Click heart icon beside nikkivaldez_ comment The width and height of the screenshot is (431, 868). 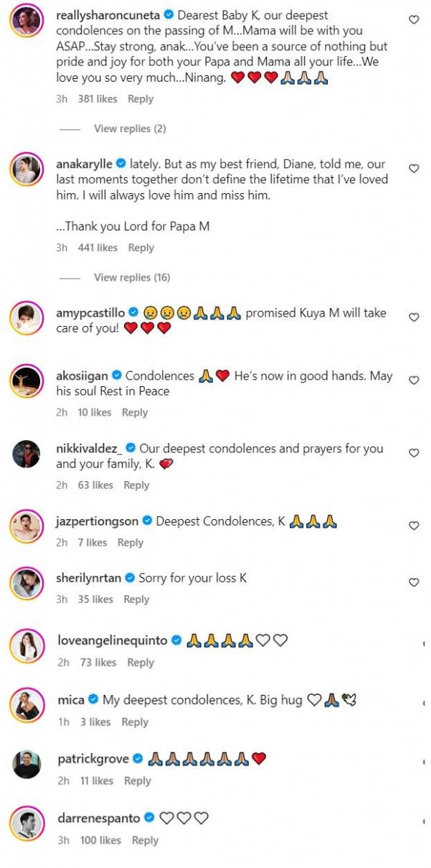point(413,453)
